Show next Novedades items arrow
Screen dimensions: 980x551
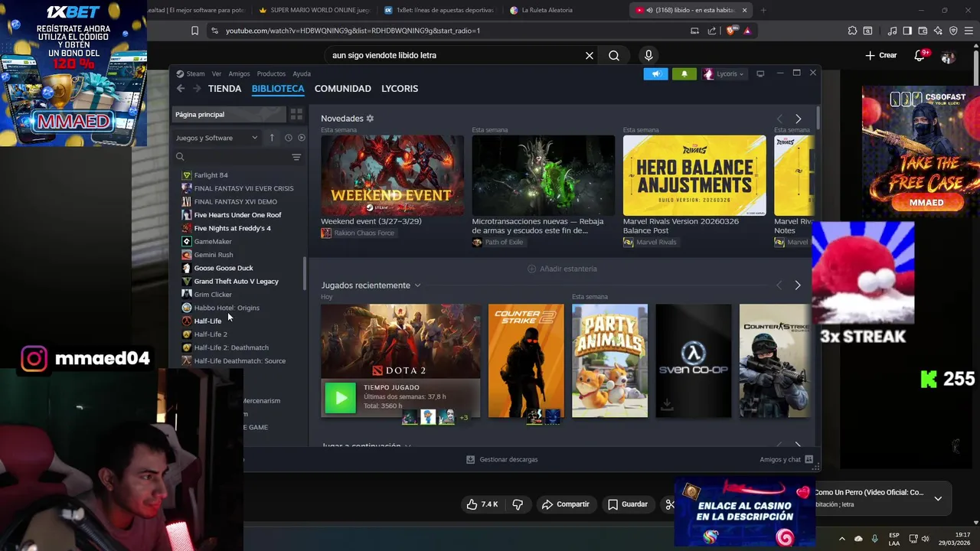[798, 119]
